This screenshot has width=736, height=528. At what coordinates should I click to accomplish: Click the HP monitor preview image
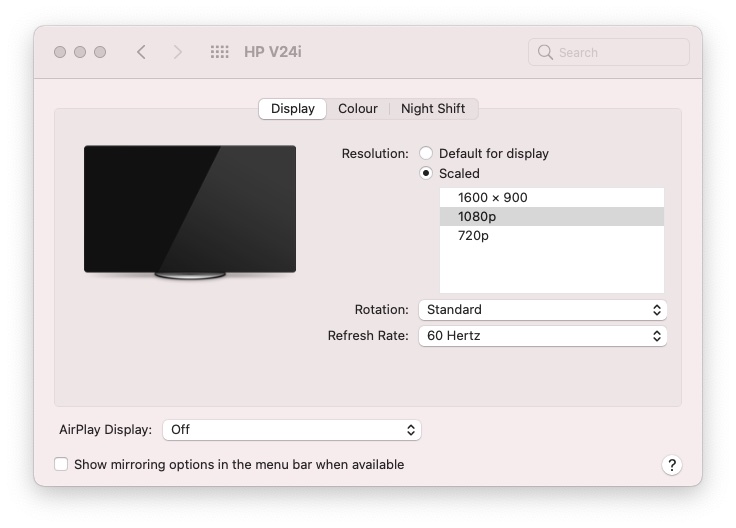[190, 212]
